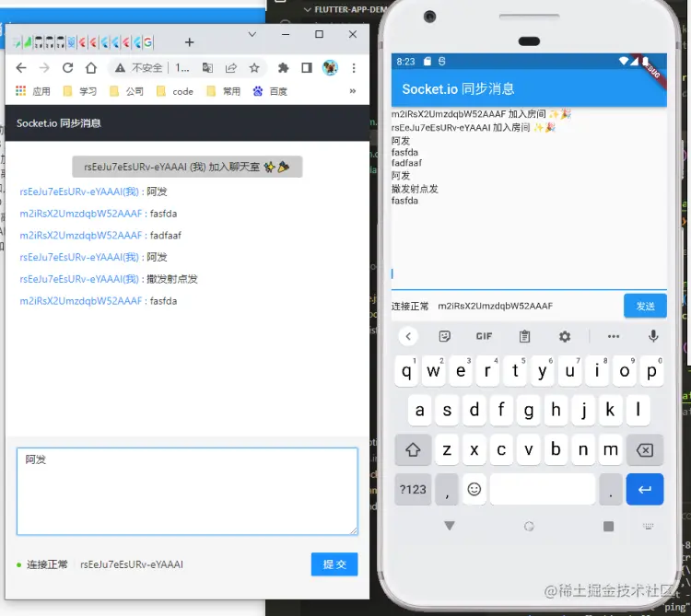Open Chrome three-dot menu

(354, 68)
